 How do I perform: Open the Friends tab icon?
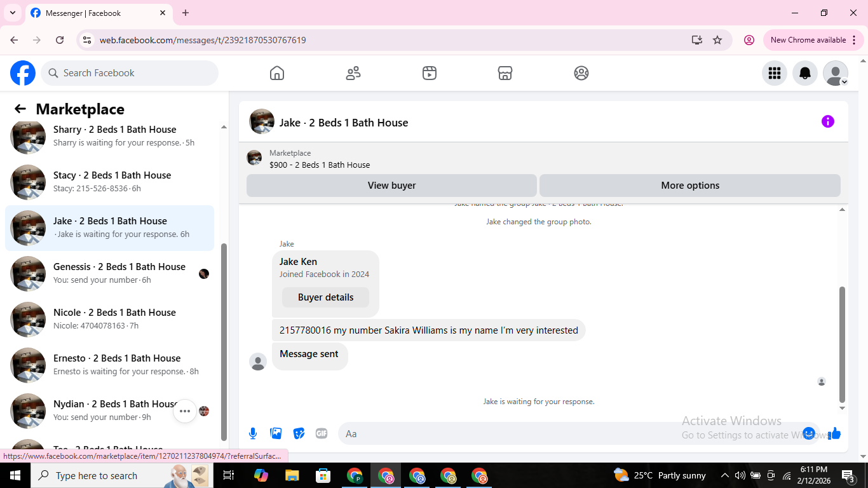(x=353, y=73)
